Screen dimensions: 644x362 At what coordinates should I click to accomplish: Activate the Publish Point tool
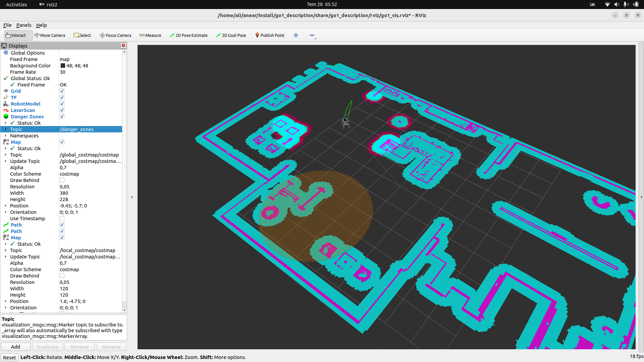point(270,35)
